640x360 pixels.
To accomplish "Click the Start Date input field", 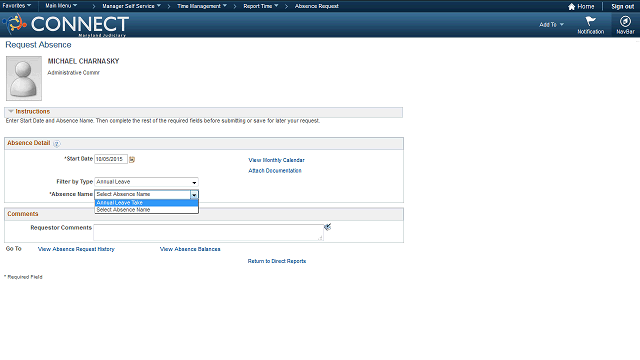I will coord(111,159).
